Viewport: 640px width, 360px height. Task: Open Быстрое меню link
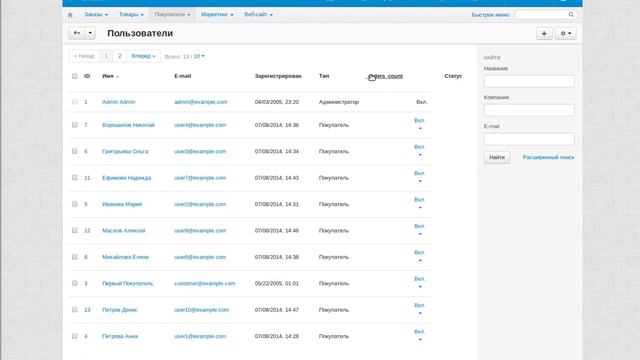click(x=490, y=15)
